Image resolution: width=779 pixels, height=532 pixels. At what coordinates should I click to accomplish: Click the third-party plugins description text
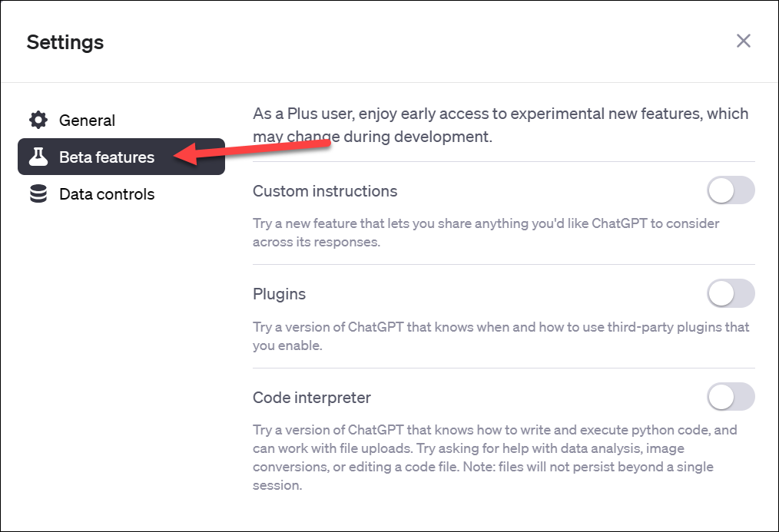click(501, 336)
